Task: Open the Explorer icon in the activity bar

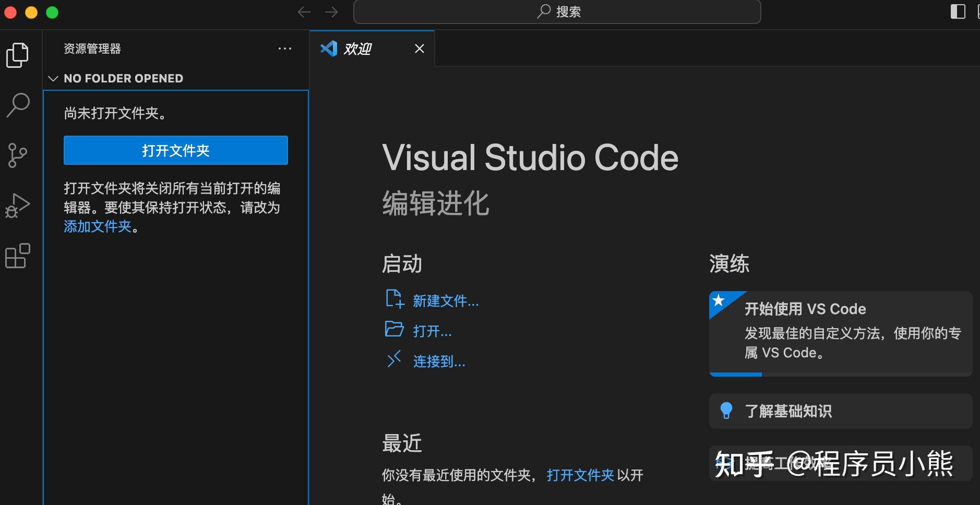Action: (x=17, y=54)
